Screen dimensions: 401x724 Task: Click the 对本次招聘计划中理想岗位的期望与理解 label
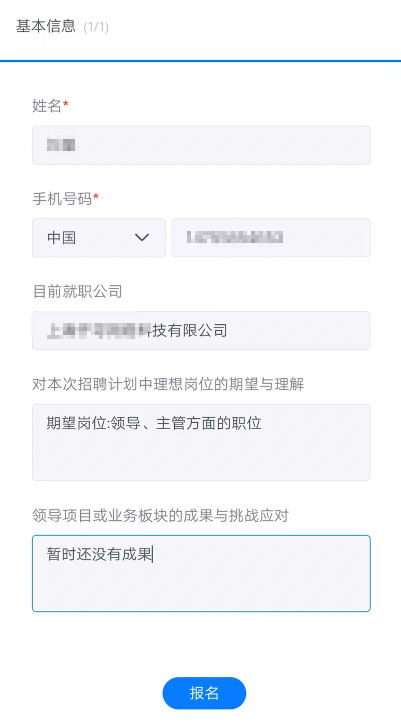[168, 385]
